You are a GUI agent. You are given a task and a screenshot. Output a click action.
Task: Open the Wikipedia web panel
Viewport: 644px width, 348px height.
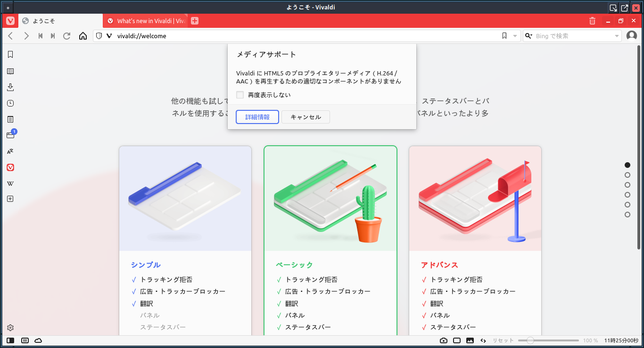[x=10, y=183]
